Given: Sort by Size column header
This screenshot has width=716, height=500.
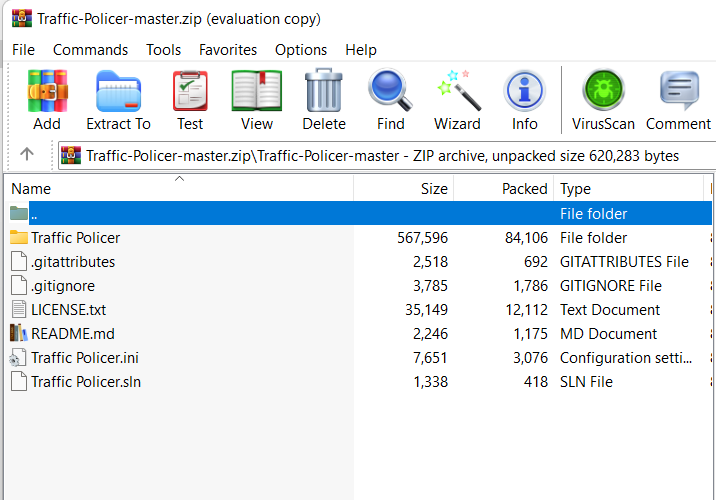Looking at the screenshot, I should 404,188.
